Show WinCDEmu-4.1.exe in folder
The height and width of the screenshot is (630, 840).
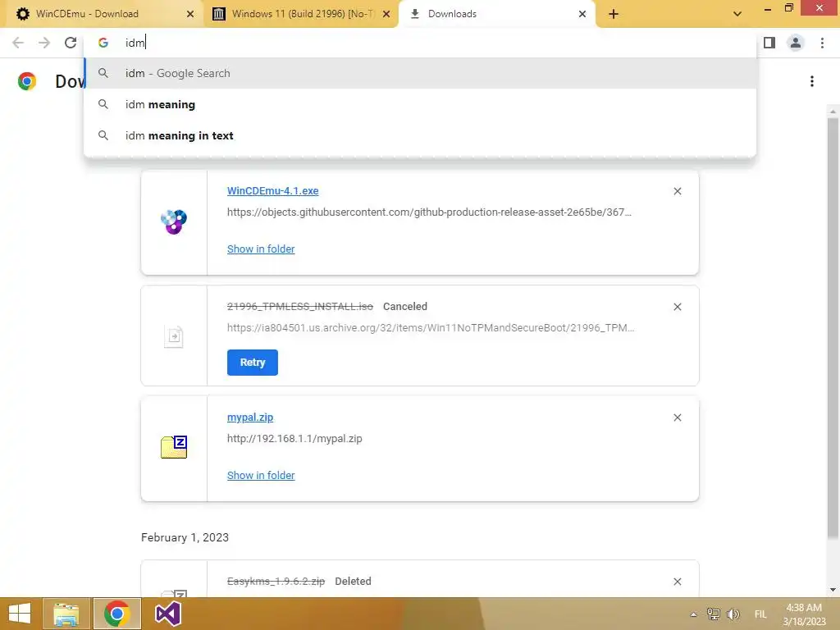click(261, 249)
